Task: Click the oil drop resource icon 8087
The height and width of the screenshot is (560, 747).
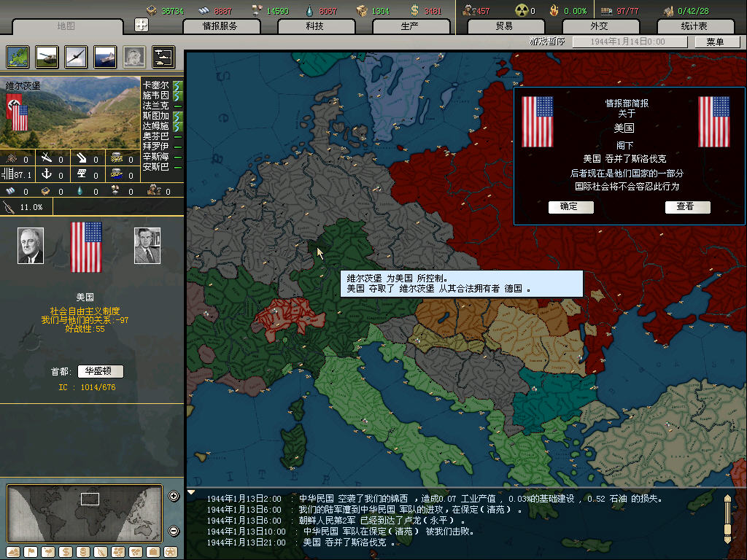Action: coord(309,10)
